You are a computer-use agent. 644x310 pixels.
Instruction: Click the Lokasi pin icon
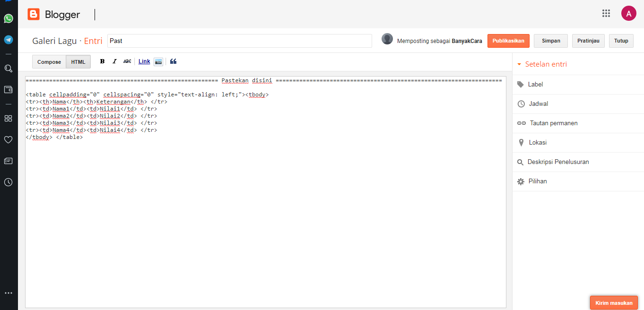point(521,142)
